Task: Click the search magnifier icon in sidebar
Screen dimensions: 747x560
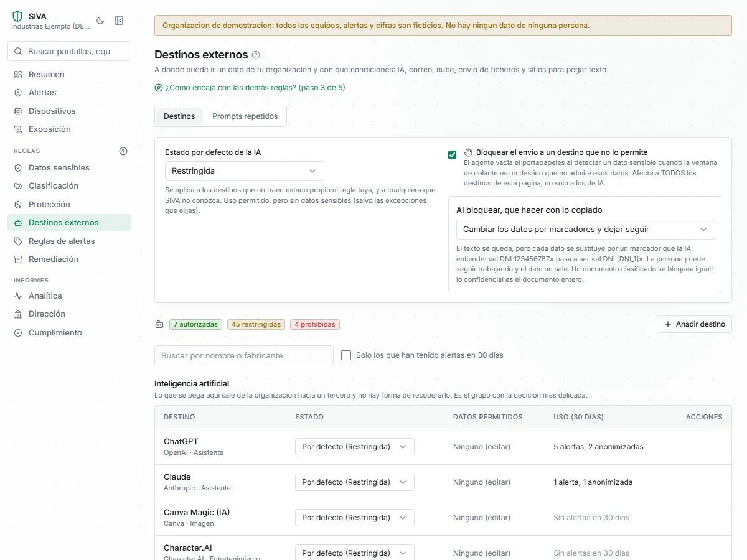Action: point(19,51)
